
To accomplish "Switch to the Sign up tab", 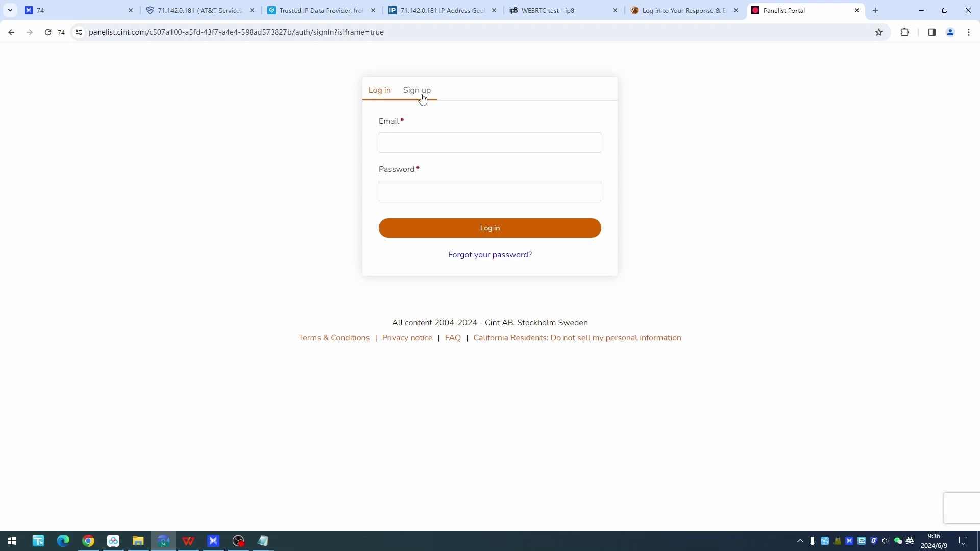I will click(416, 89).
